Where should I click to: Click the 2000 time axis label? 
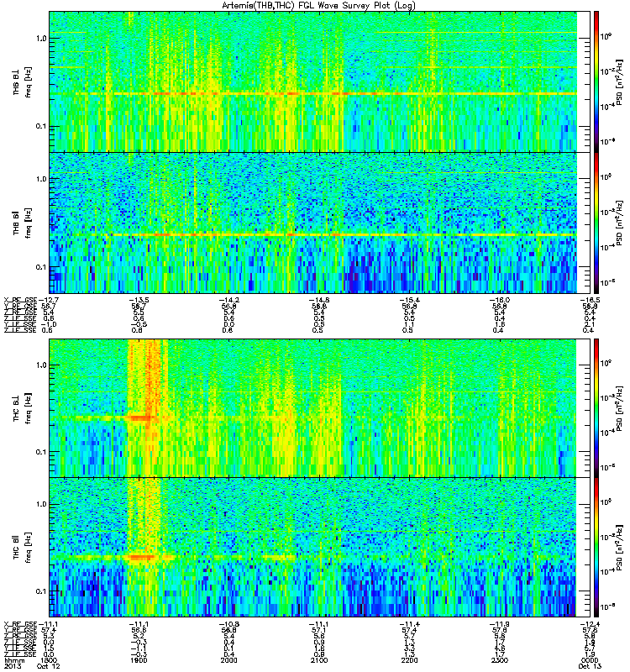tap(228, 660)
